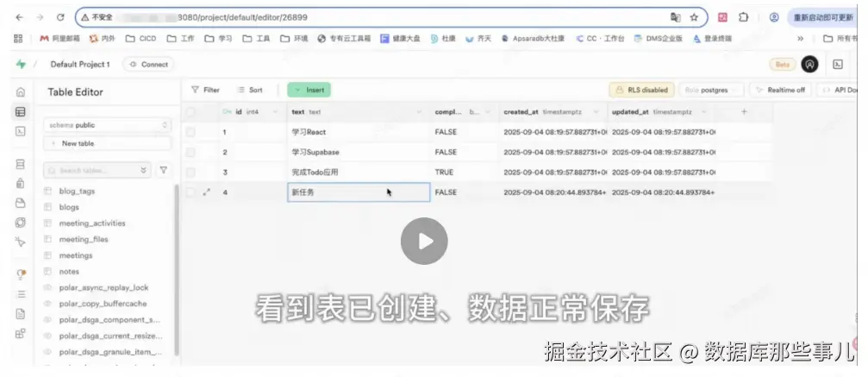Click the browser back arrow
Image resolution: width=868 pixels, height=377 pixels.
[x=19, y=17]
